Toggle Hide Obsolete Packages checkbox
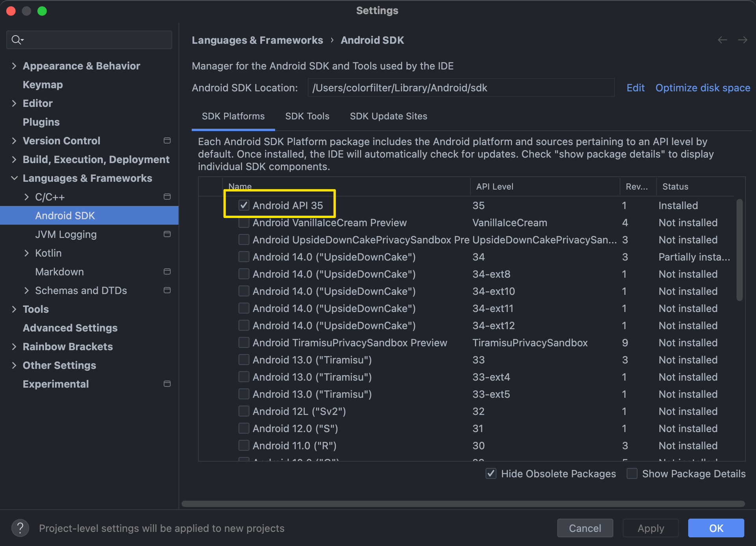 pyautogui.click(x=491, y=474)
